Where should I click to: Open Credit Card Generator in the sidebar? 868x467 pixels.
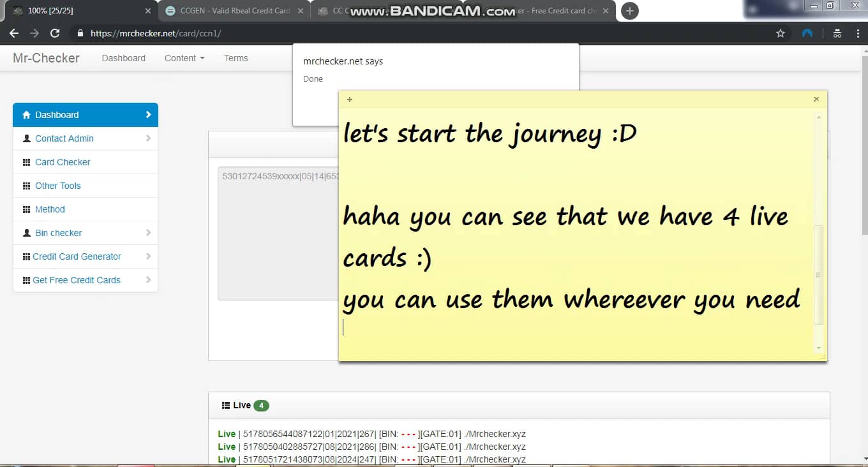click(x=77, y=256)
